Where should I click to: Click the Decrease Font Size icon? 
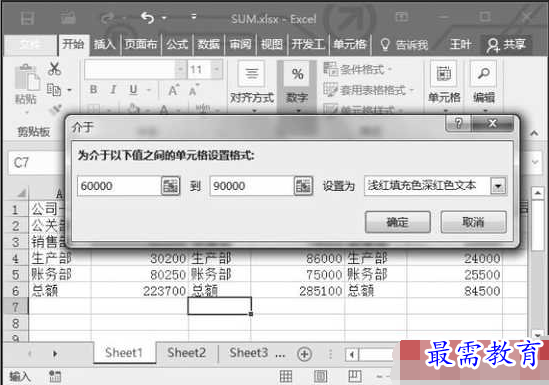coord(194,90)
